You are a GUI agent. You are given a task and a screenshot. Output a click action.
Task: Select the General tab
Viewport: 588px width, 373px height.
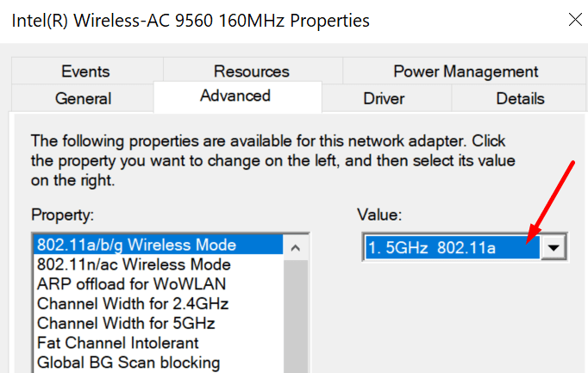(83, 98)
